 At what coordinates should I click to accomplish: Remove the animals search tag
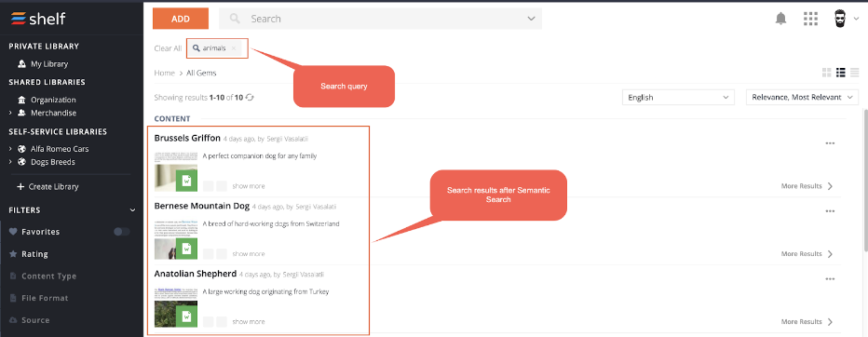coord(234,48)
